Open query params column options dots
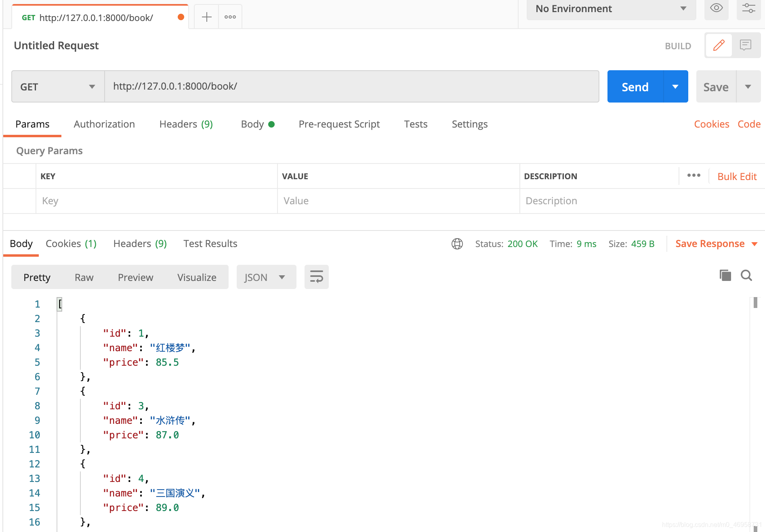765x532 pixels. pyautogui.click(x=694, y=176)
